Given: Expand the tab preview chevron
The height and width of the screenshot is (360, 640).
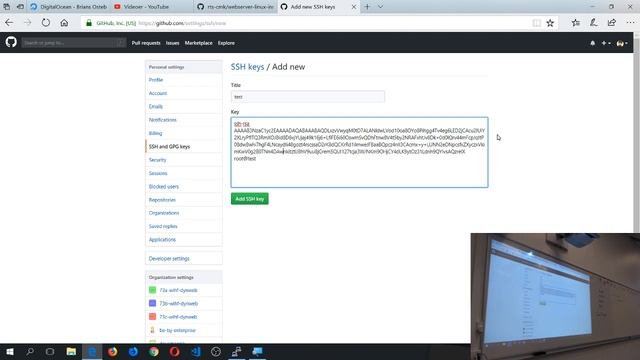Looking at the screenshot, I should [380, 7].
